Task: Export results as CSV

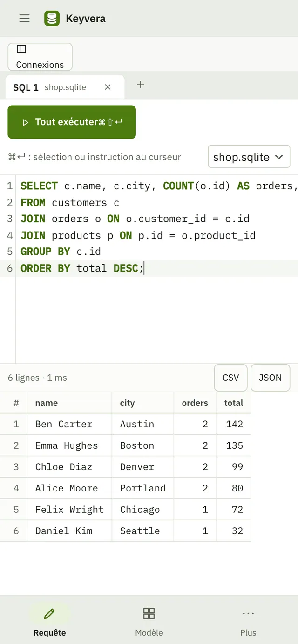Action: pos(230,378)
